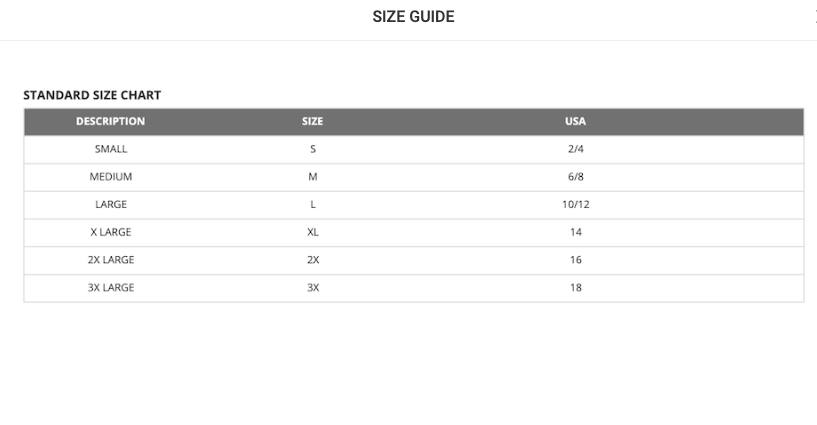Click the SIZE column header

tap(312, 122)
